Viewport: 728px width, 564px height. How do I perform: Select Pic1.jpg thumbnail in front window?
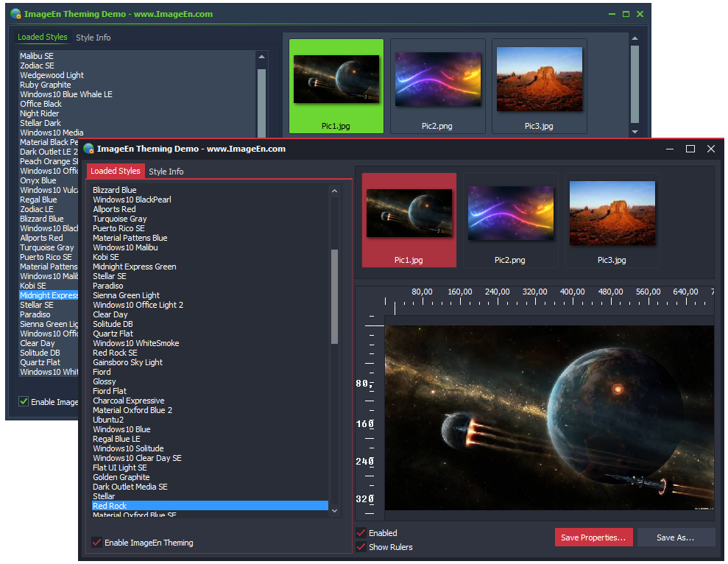[409, 219]
